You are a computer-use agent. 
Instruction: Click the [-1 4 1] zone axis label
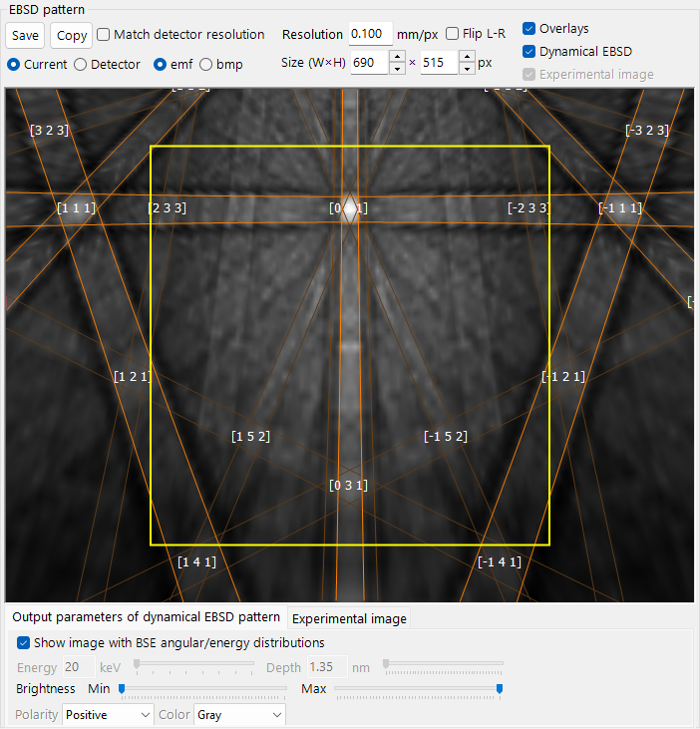pyautogui.click(x=500, y=562)
